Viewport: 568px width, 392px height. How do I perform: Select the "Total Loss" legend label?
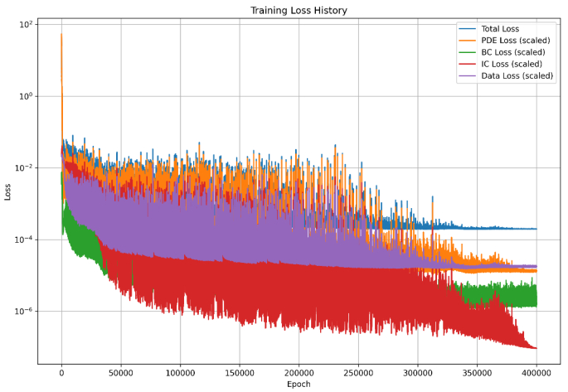click(x=505, y=29)
